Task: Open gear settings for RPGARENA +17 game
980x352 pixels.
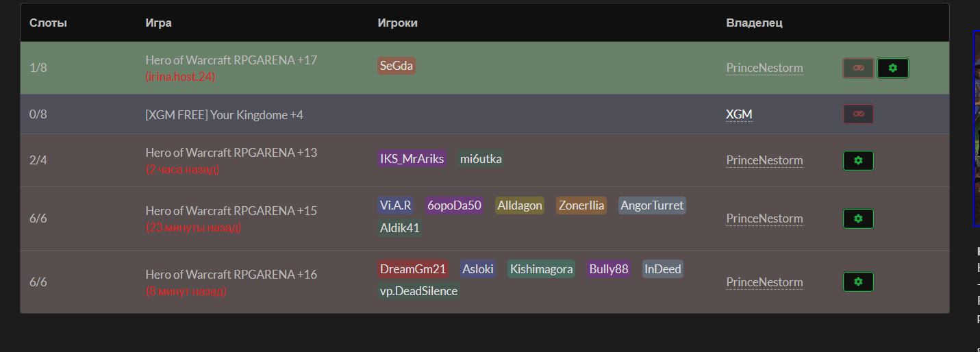Action: pos(892,68)
